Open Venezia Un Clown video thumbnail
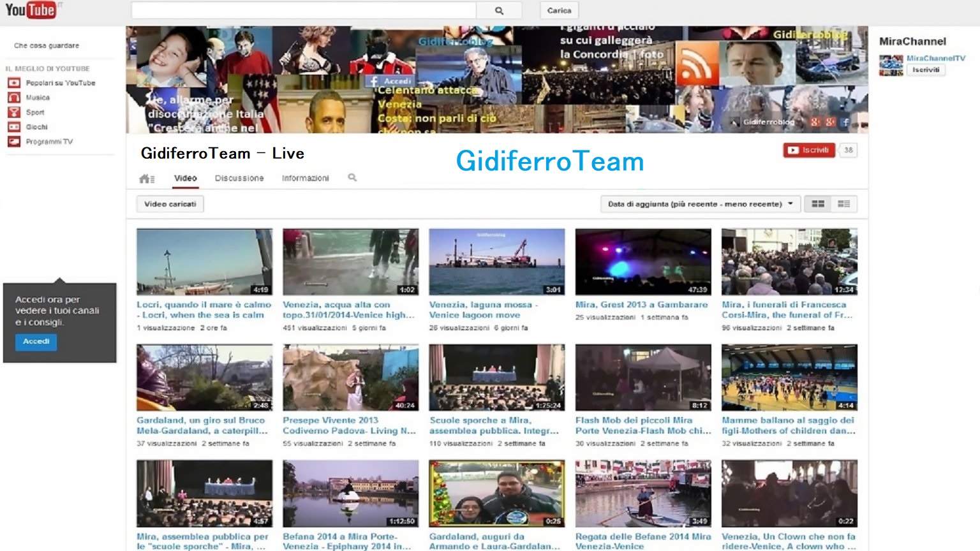 pos(789,493)
